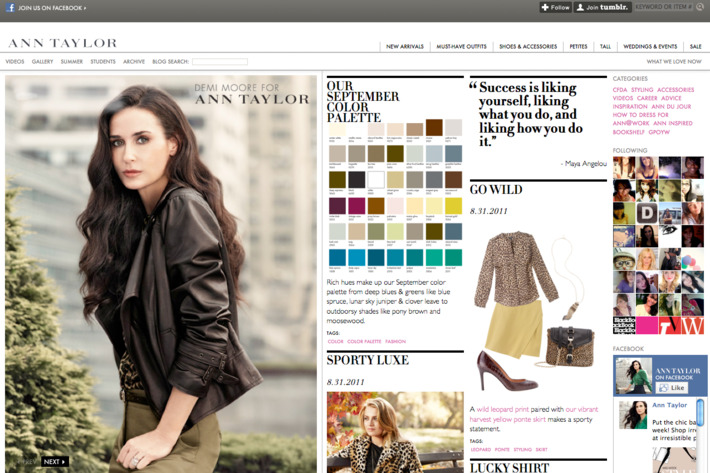Click the leopard print blouse image
Viewport: 710px width, 473px height.
[x=516, y=268]
